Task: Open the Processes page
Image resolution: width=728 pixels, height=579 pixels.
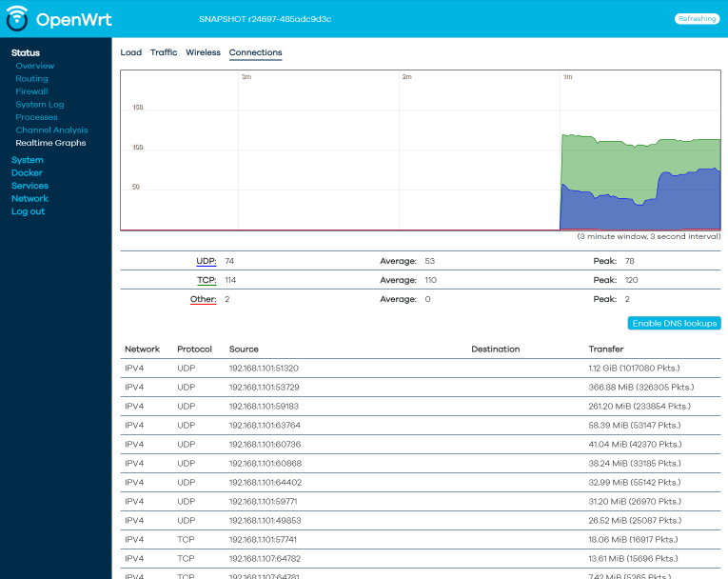Action: pyautogui.click(x=36, y=118)
